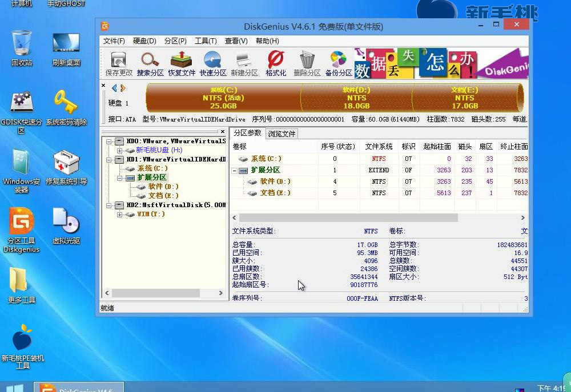Launch 新毛桃PE装机工具 desktop shortcut

tap(23, 346)
